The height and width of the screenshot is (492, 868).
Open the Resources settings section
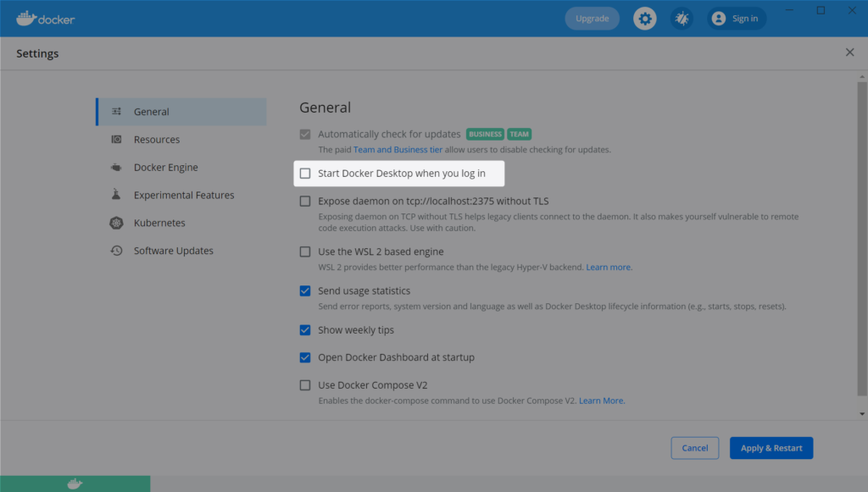pyautogui.click(x=181, y=140)
